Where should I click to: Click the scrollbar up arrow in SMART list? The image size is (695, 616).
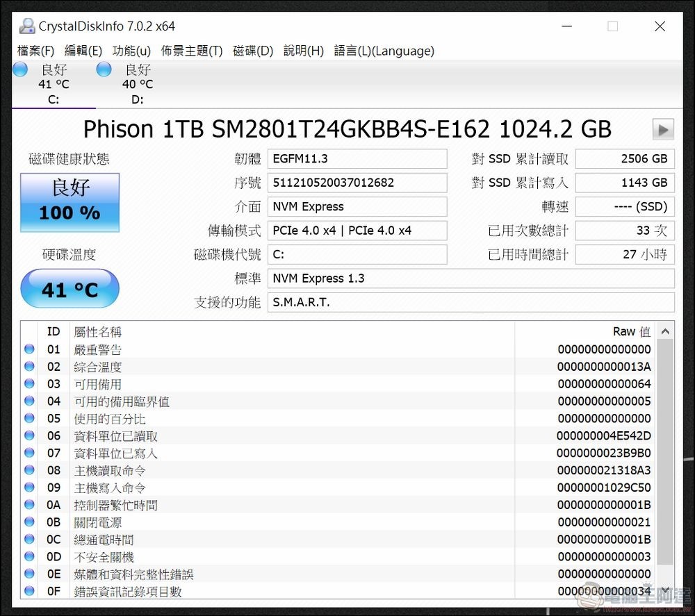pos(665,331)
